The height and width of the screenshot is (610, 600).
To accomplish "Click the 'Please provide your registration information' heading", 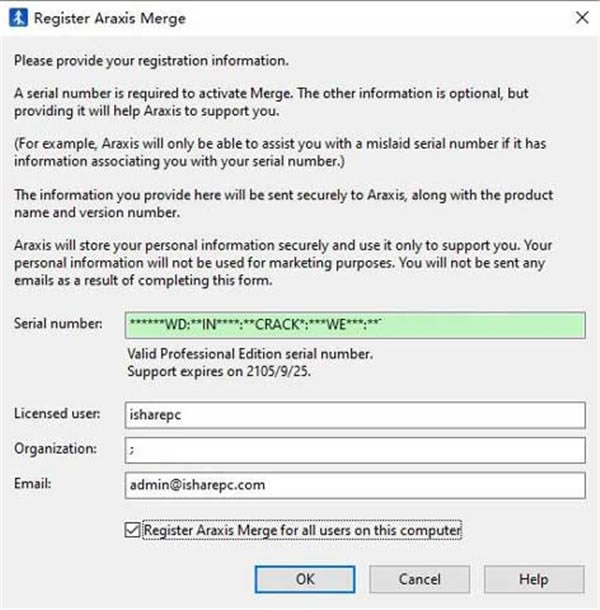I will [x=151, y=61].
